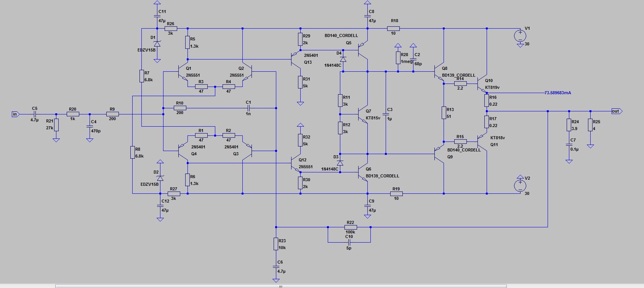The height and width of the screenshot is (288, 644).
Task: Click the 1n capacitor value
Action: (x=248, y=114)
